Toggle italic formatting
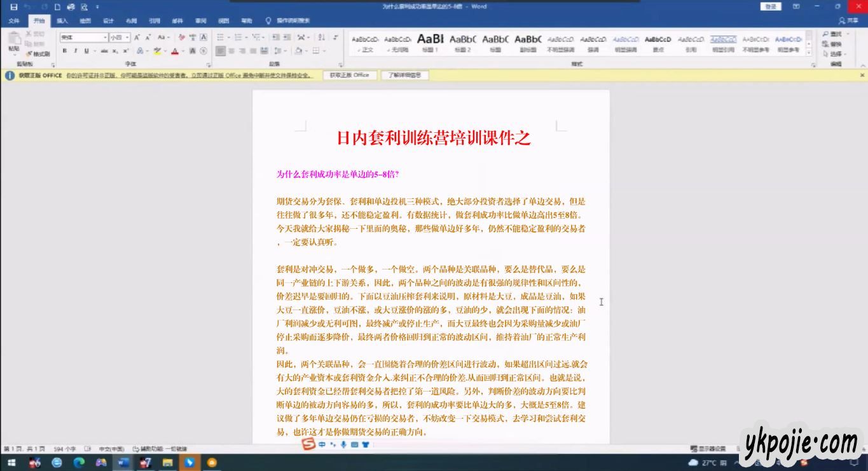 (75, 51)
